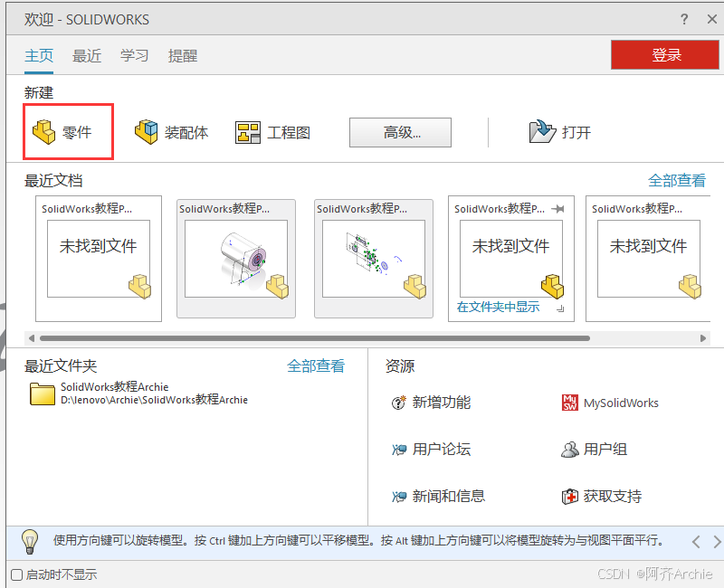Create a new 装配体 assembly
The image size is (724, 588).
click(x=171, y=132)
